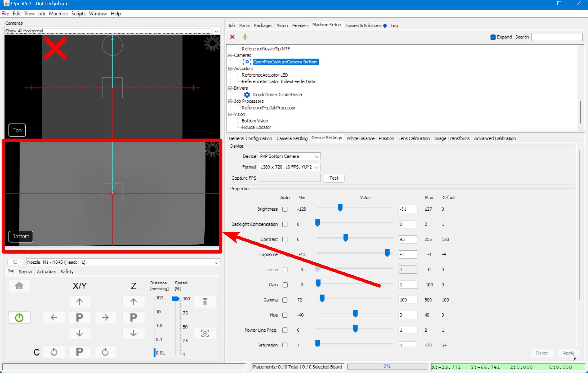This screenshot has width=588, height=373.
Task: Click the Test button
Action: click(x=334, y=178)
